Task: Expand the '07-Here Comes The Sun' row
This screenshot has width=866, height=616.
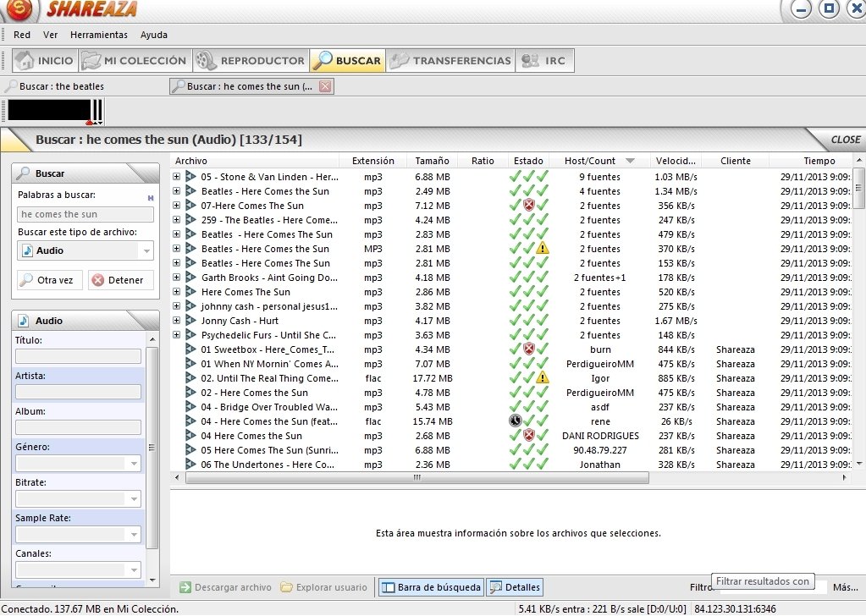Action: click(x=176, y=206)
